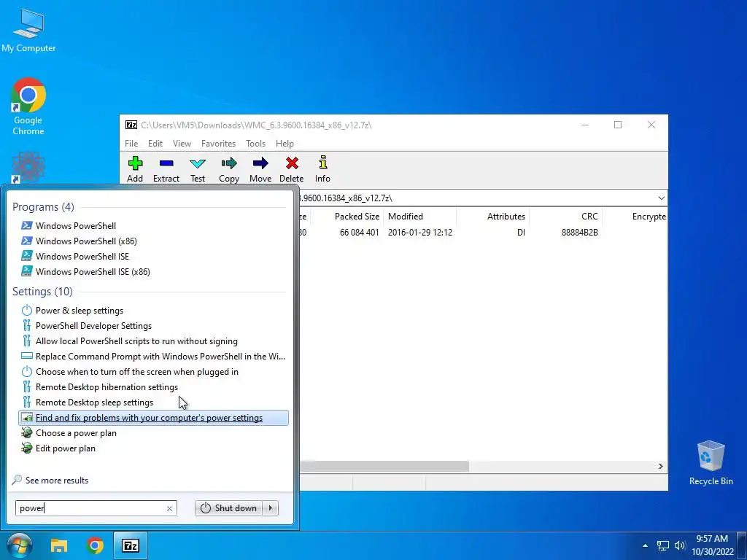The image size is (747, 560).
Task: Open File Explorer from taskbar
Action: 59,545
